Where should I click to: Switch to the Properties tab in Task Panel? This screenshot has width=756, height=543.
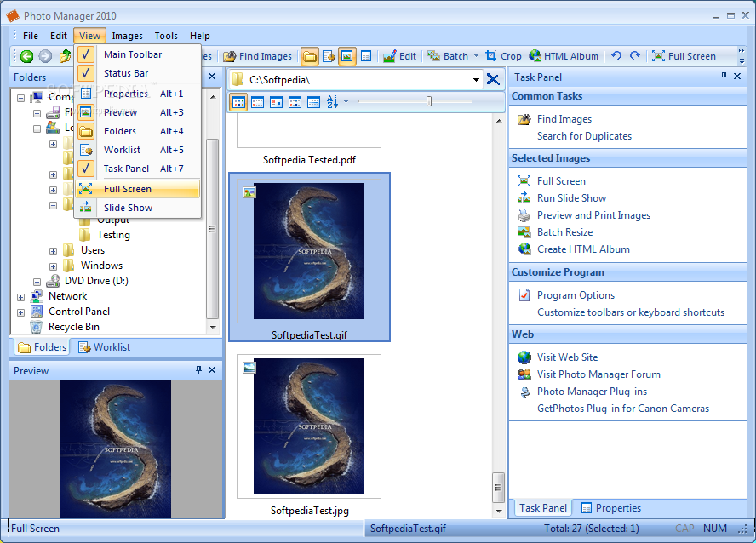[x=611, y=508]
